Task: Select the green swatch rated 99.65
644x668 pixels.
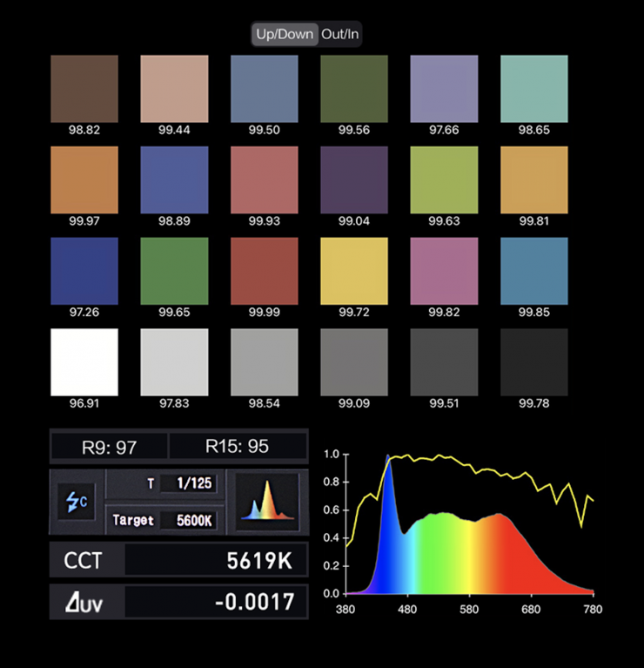Action: coord(174,271)
